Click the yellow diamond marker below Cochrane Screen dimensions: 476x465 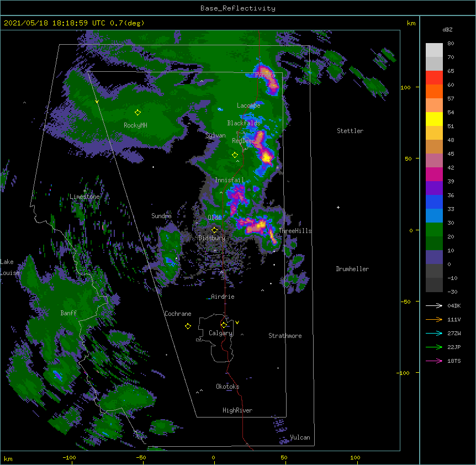click(x=188, y=326)
